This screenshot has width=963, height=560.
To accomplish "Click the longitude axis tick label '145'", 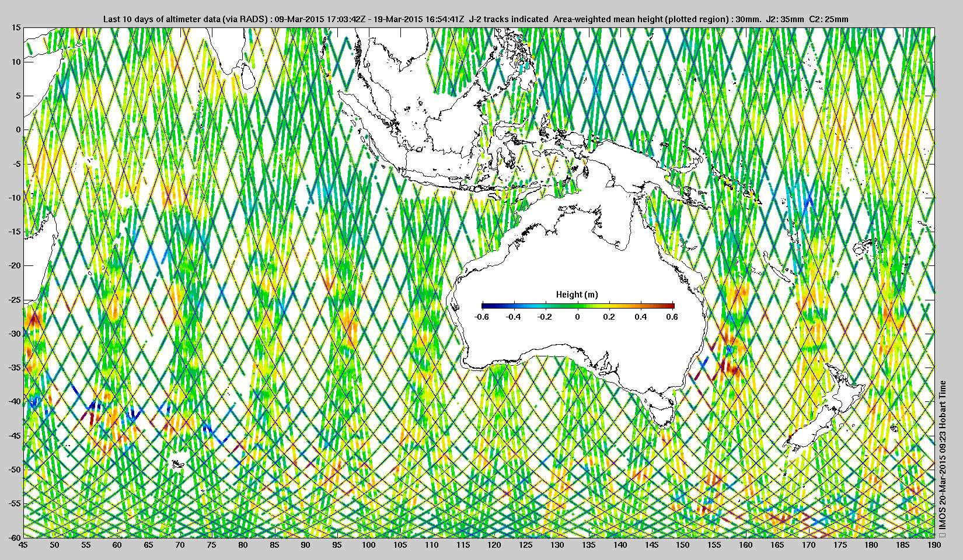I will pos(651,545).
